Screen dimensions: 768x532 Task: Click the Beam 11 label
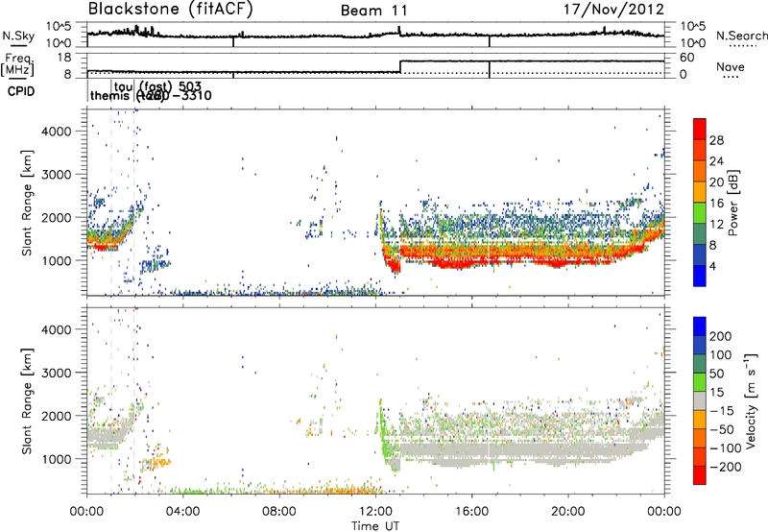pos(373,11)
